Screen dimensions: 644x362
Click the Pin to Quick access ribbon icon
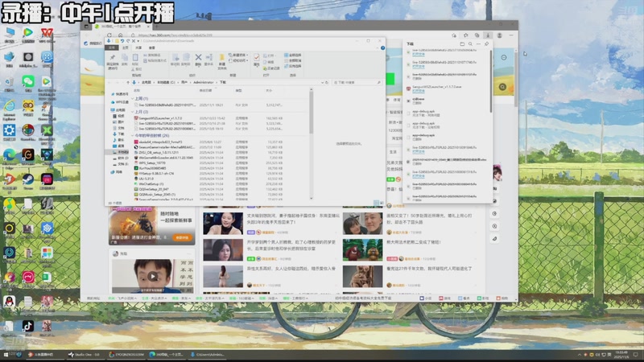[112, 57]
